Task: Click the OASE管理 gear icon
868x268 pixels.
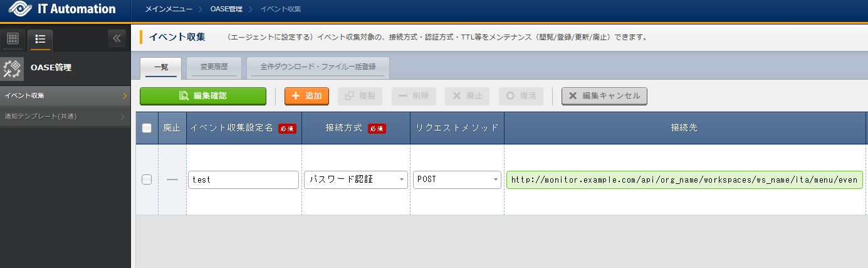Action: tap(13, 68)
